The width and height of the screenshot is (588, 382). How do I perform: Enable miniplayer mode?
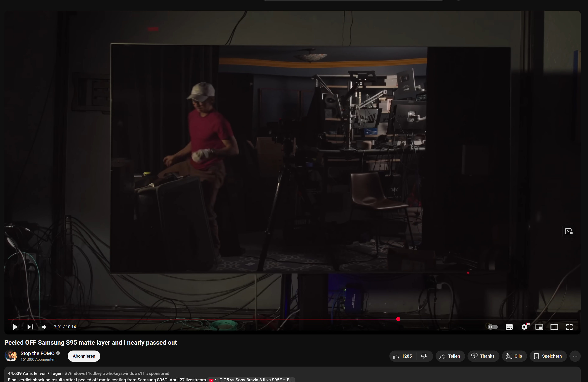point(539,327)
